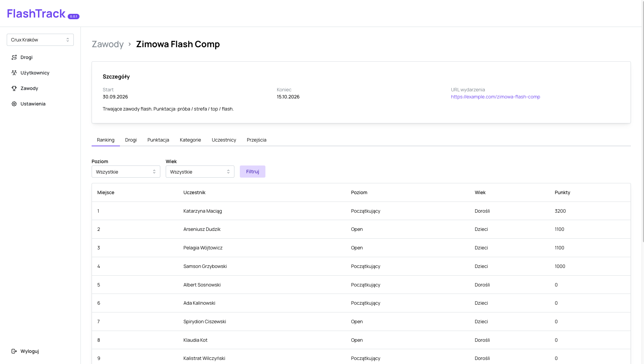
Task: Open the Crux Kraków gym selector
Action: point(40,40)
